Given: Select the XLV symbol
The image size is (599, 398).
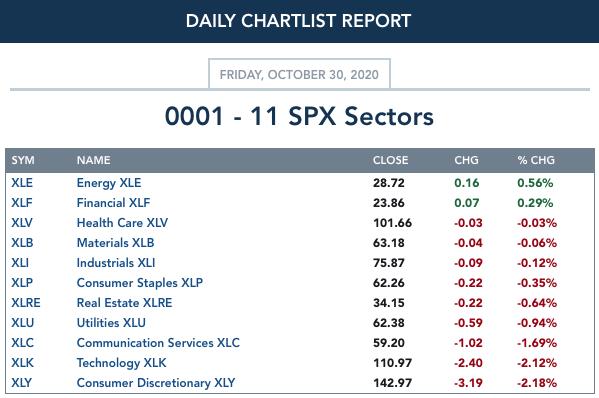Looking at the screenshot, I should click(x=22, y=223).
